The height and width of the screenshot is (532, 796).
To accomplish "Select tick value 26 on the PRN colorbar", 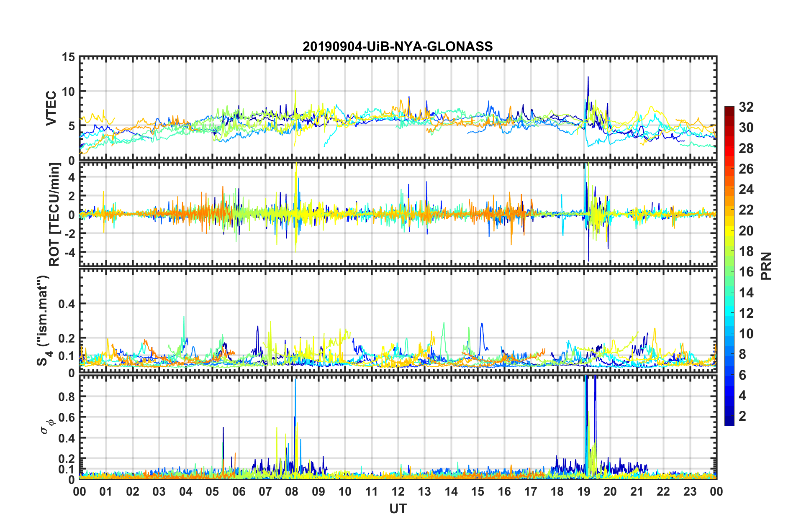I will pos(746,169).
